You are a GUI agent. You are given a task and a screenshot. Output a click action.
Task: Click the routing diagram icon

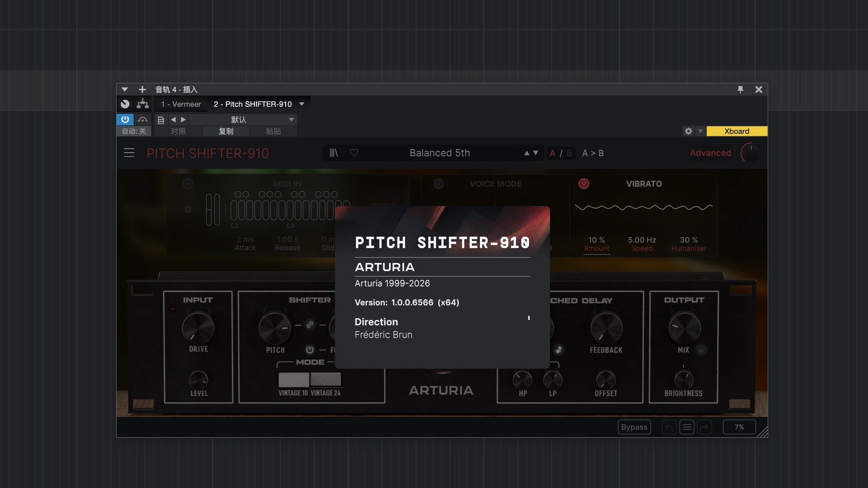(x=143, y=104)
